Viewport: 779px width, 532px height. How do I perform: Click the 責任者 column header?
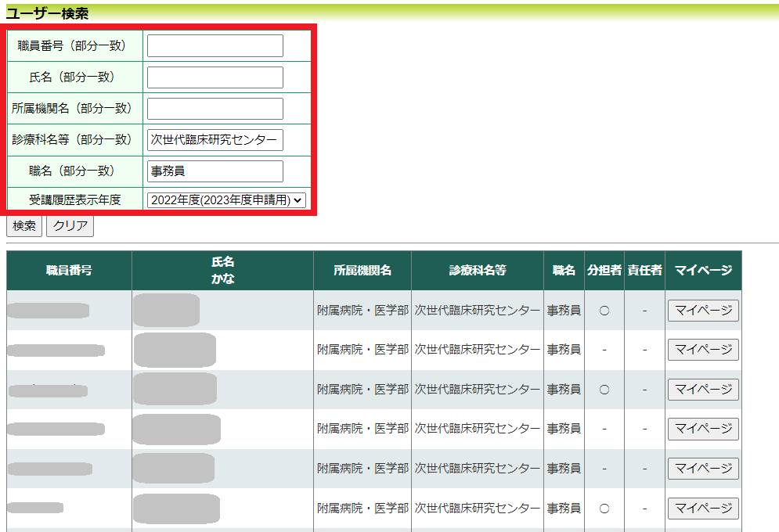pyautogui.click(x=644, y=271)
